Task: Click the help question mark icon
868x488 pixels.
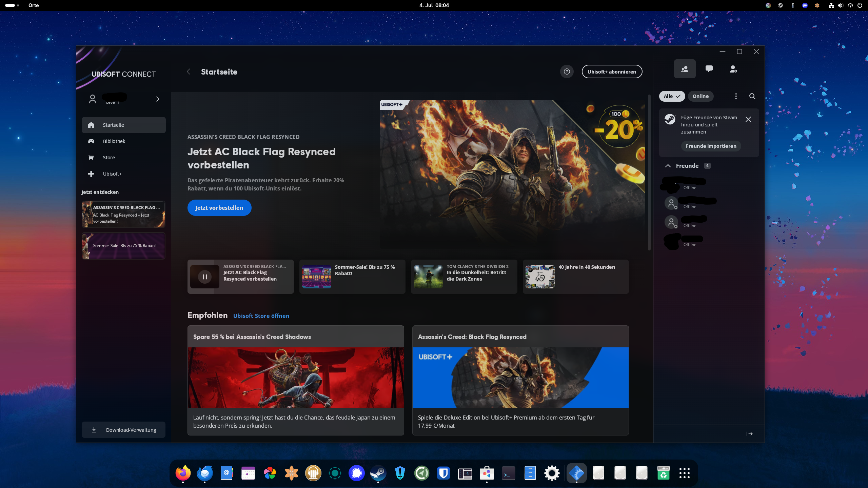Action: [567, 72]
